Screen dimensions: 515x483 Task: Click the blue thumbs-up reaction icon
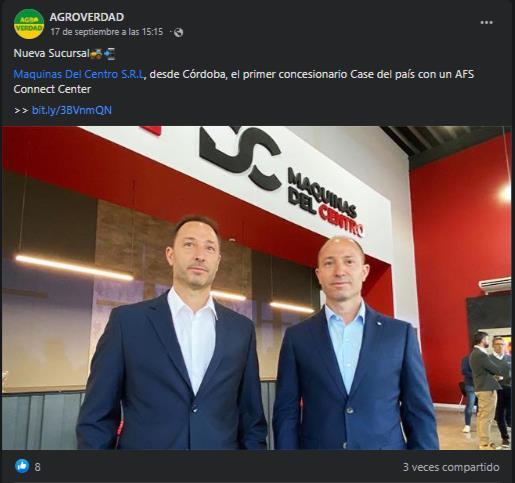22,466
